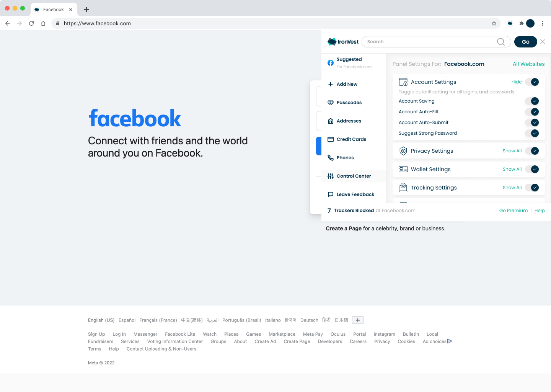Close the IronVest panel with the X
The width and height of the screenshot is (551, 392).
click(543, 42)
